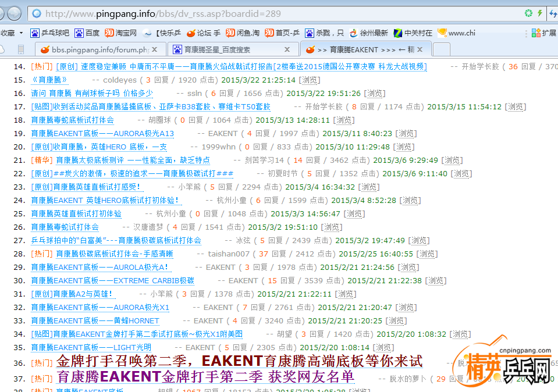Open the 徐州最新 bookmark
The height and width of the screenshot is (392, 558).
click(369, 33)
